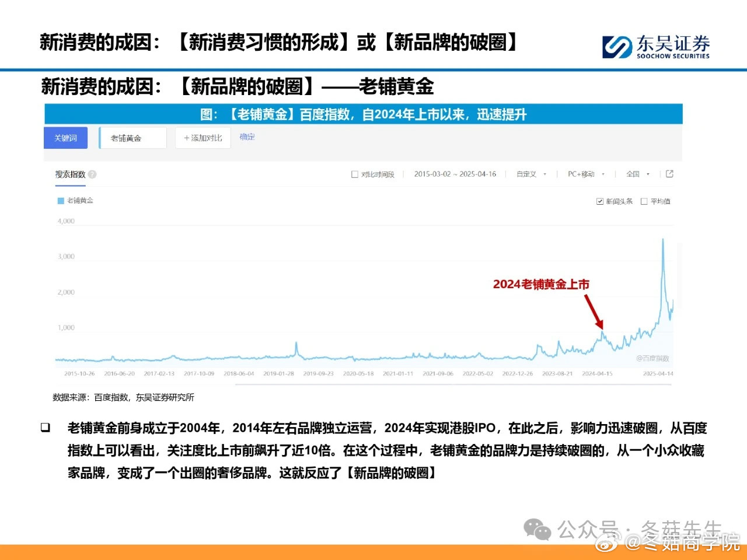Click the 2015-10-26 axis date label
The image size is (747, 560).
(x=79, y=373)
